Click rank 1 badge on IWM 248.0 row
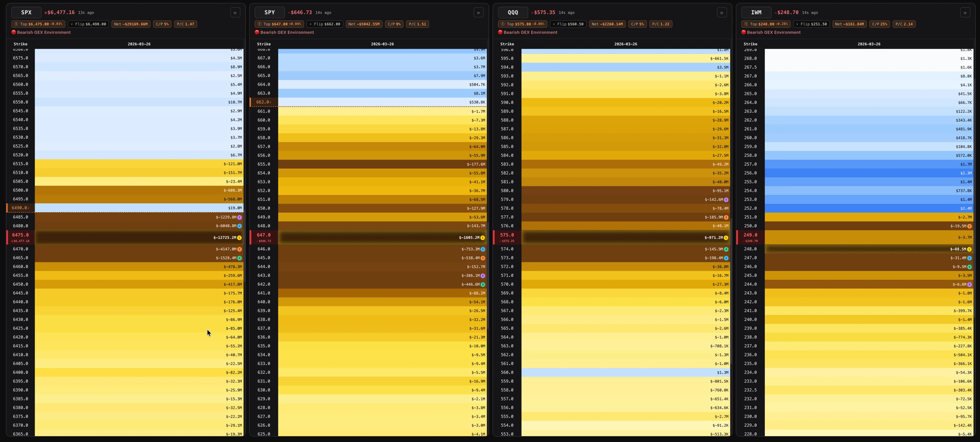Screen dimensions: 980x442 [969, 249]
